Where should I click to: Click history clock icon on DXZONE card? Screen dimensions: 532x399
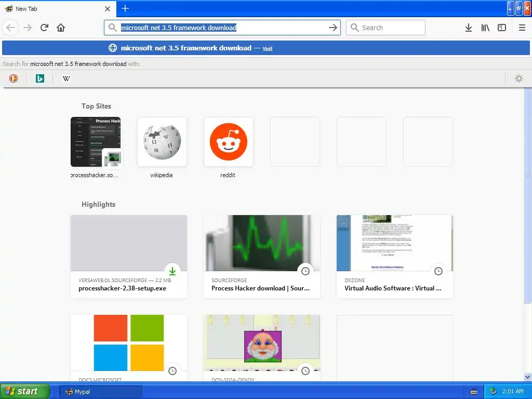point(438,271)
